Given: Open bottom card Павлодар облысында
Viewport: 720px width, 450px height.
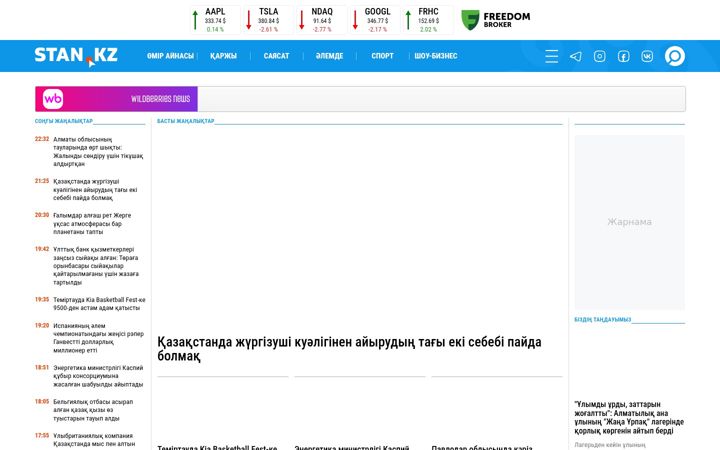Looking at the screenshot, I should (482, 447).
